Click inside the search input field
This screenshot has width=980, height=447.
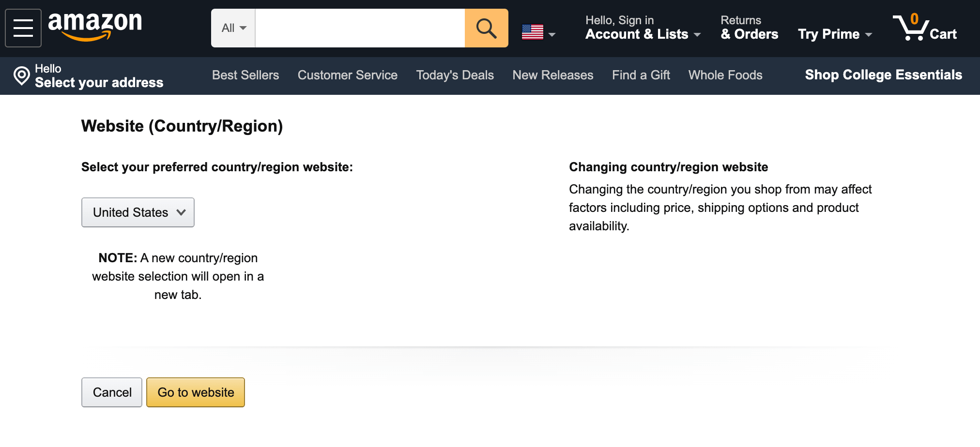[x=358, y=28]
